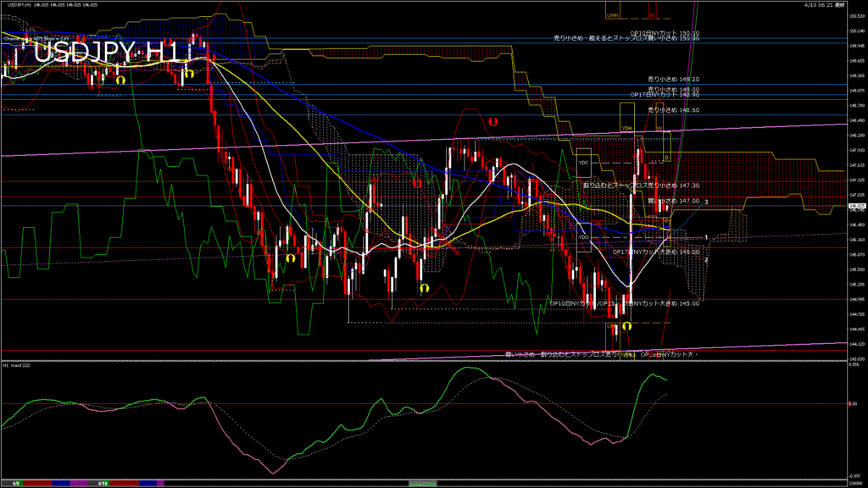Select the 4/10 date marker on time axis
This screenshot has height=488, width=868.
tap(102, 484)
